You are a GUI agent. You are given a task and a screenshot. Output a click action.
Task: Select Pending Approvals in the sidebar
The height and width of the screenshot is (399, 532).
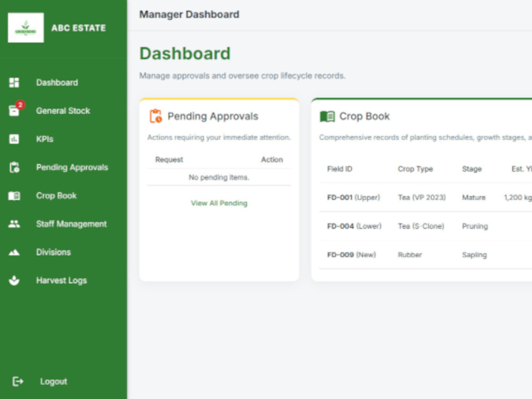pos(72,167)
